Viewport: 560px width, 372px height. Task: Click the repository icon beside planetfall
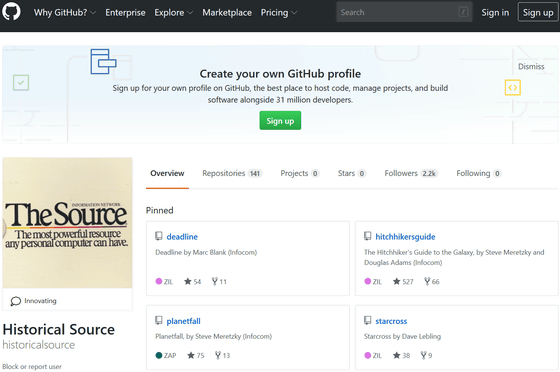click(x=159, y=321)
